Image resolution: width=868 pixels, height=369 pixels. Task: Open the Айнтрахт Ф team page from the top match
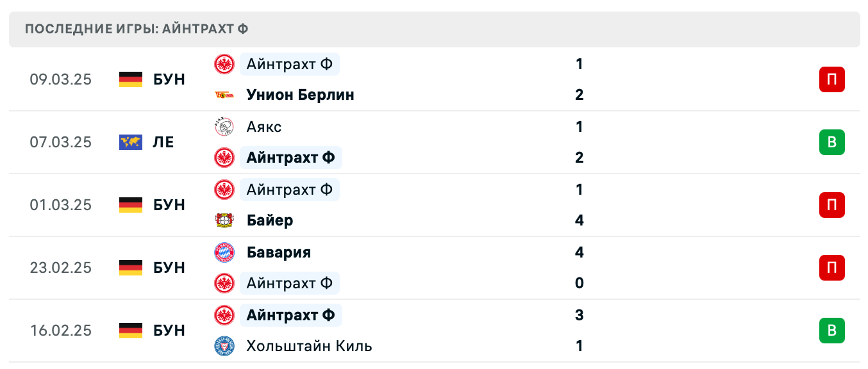tap(289, 64)
